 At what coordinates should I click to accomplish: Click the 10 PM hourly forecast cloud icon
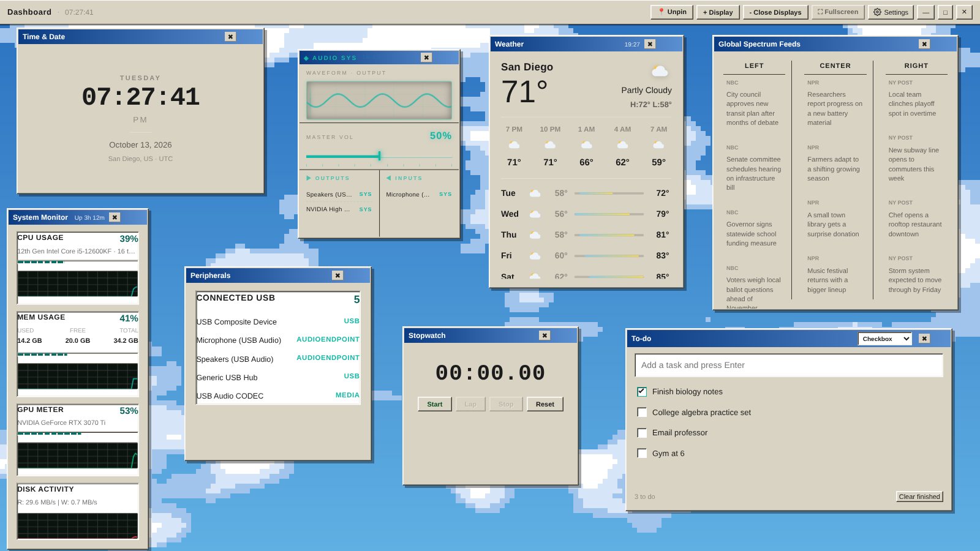(x=550, y=145)
